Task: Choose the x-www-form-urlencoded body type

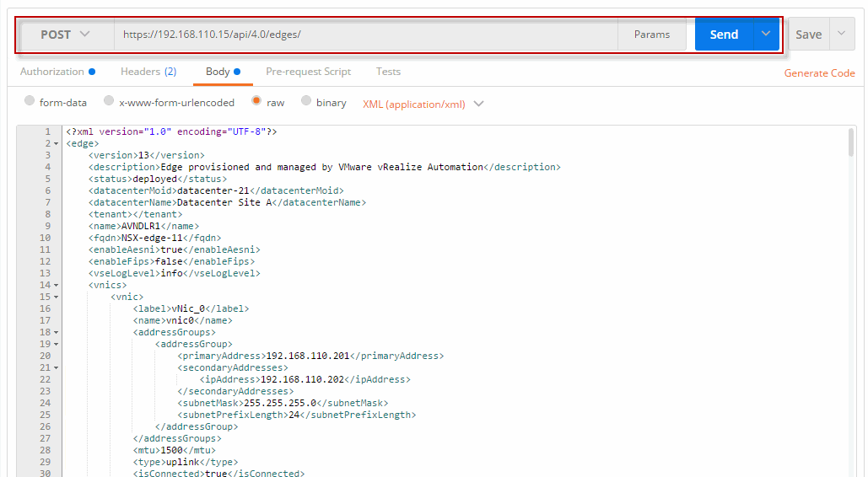Action: 109,102
